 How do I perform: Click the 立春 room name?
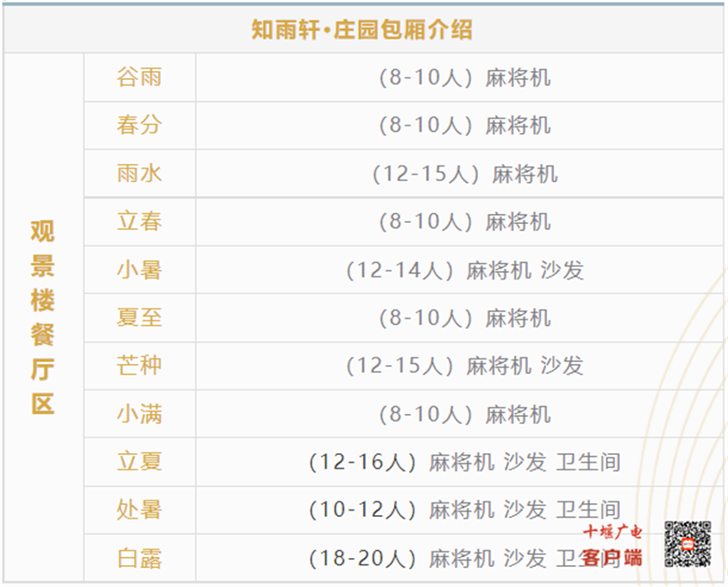[x=139, y=221]
